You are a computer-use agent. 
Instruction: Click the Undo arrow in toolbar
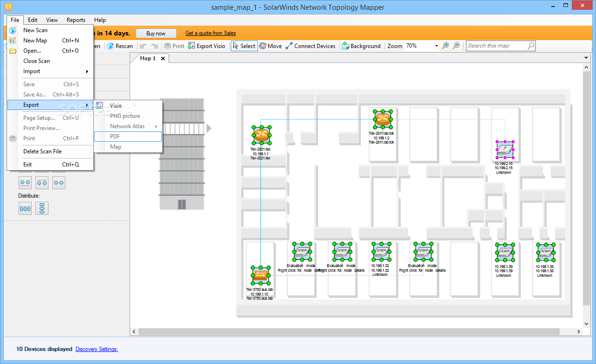pos(144,46)
